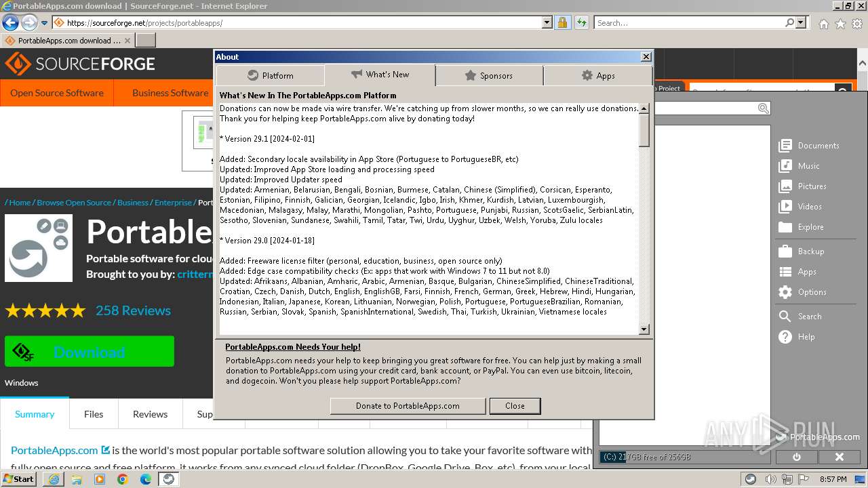Viewport: 868px width, 488px height.
Task: Open Microsoft Edge from the taskbar
Action: [x=145, y=479]
